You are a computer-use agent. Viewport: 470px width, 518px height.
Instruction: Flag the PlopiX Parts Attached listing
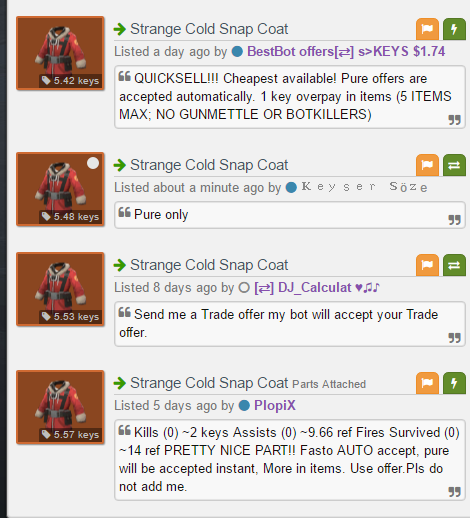pyautogui.click(x=427, y=383)
